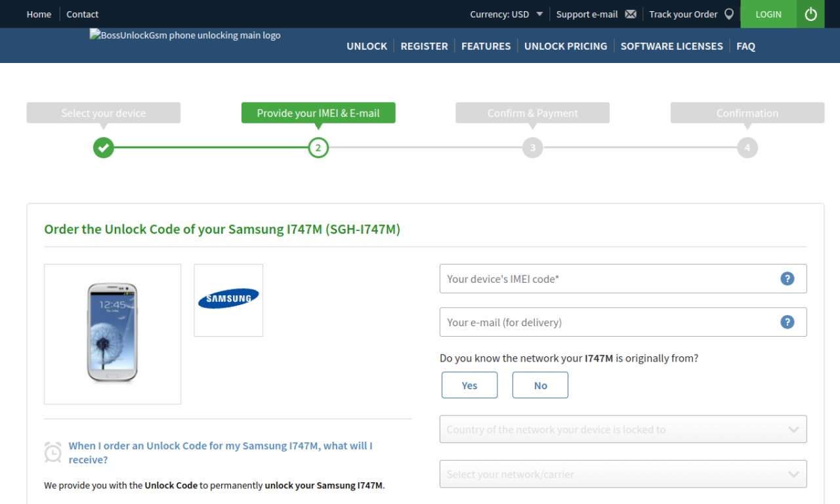Viewport: 840px width, 504px height.
Task: Click the 'Do you know the network' question text
Action: [x=569, y=358]
